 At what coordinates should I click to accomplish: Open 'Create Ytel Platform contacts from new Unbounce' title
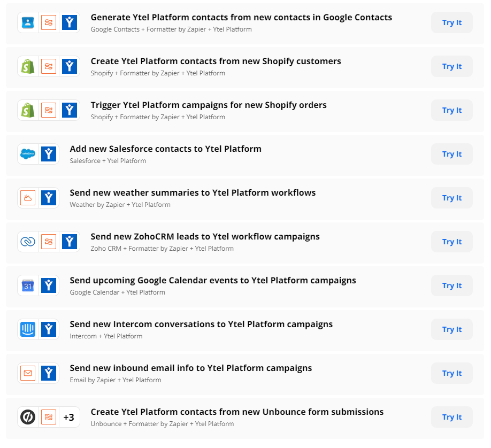click(237, 412)
